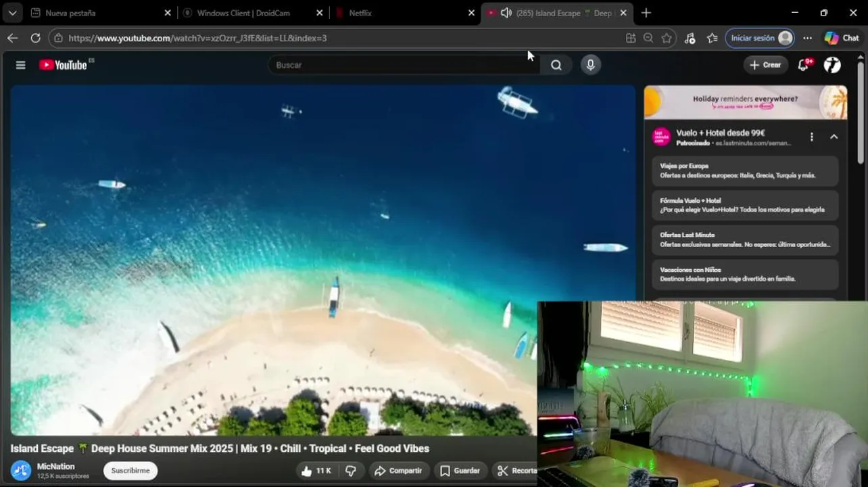Open the media control music-note icon

tap(690, 38)
